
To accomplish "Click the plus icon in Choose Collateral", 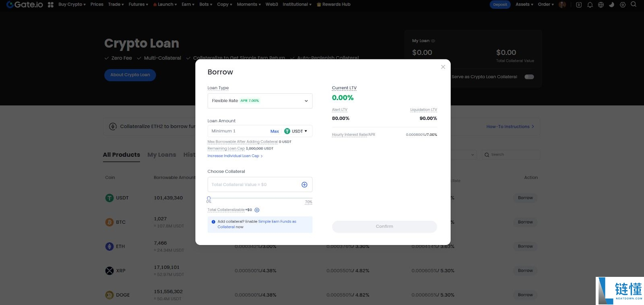I will click(304, 184).
